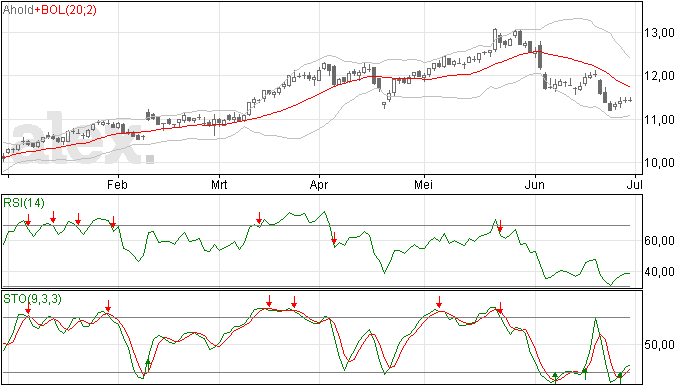The height and width of the screenshot is (387, 690).
Task: Click the stochastic '50,00' axis label
Action: pyautogui.click(x=659, y=345)
